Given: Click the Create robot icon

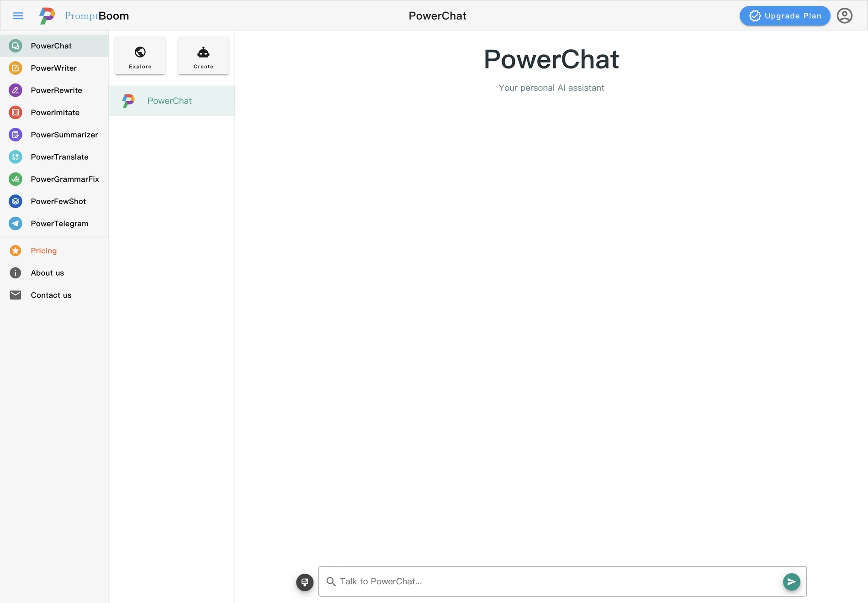Looking at the screenshot, I should 203,52.
